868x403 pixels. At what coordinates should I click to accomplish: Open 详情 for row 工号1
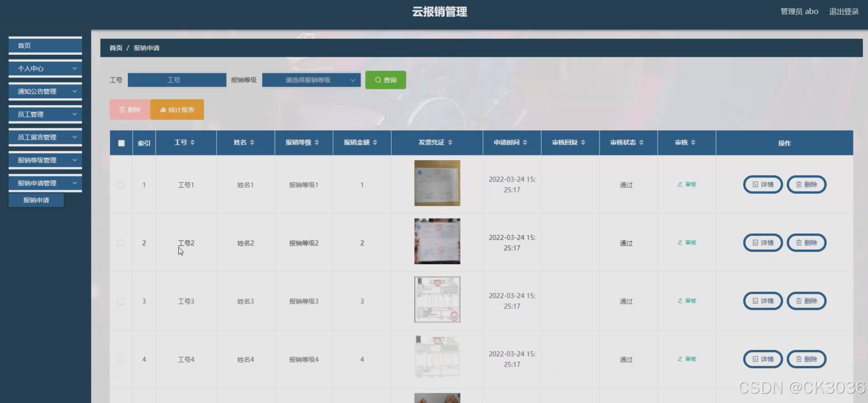tap(763, 184)
